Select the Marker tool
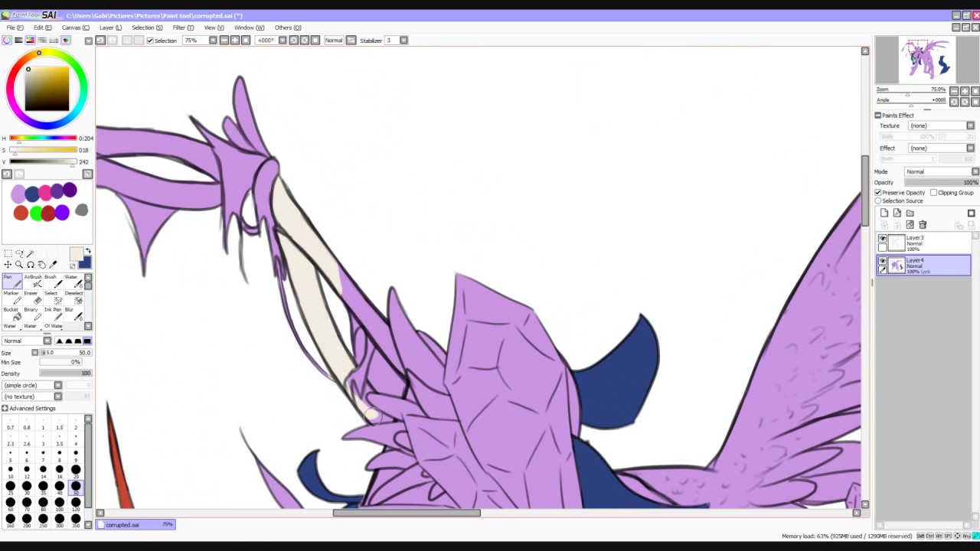The width and height of the screenshot is (980, 551). (x=12, y=297)
